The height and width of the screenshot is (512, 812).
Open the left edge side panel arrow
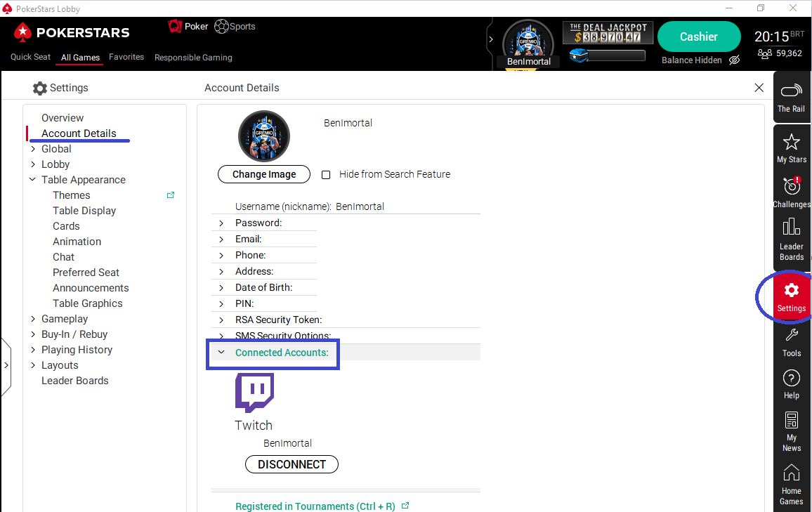(x=6, y=365)
